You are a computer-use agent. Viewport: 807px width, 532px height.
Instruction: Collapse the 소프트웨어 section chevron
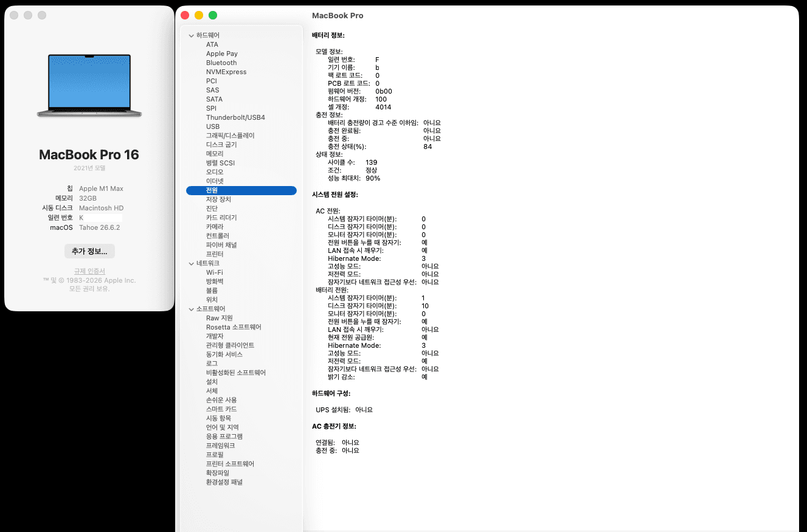(192, 309)
